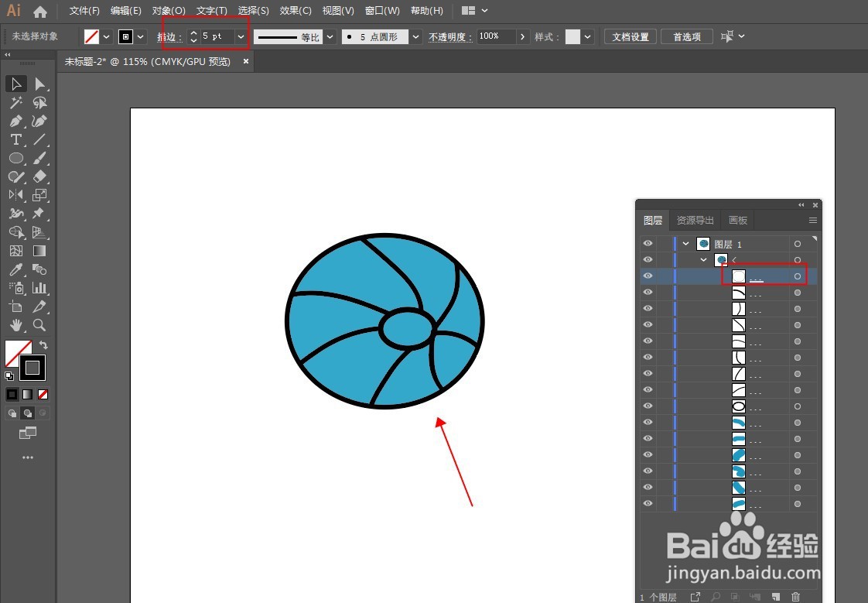Screen dimensions: 868x603
Task: Set paint mode to None
Action: [x=43, y=394]
